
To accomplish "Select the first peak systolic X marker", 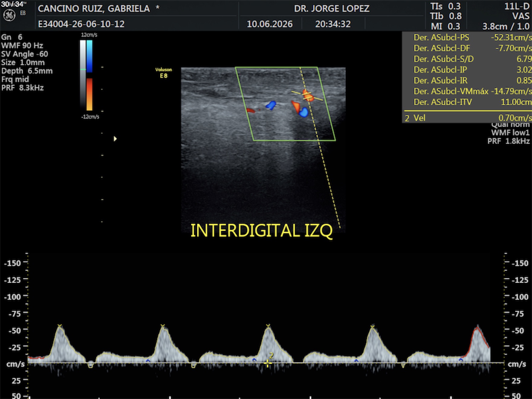I will (60, 326).
